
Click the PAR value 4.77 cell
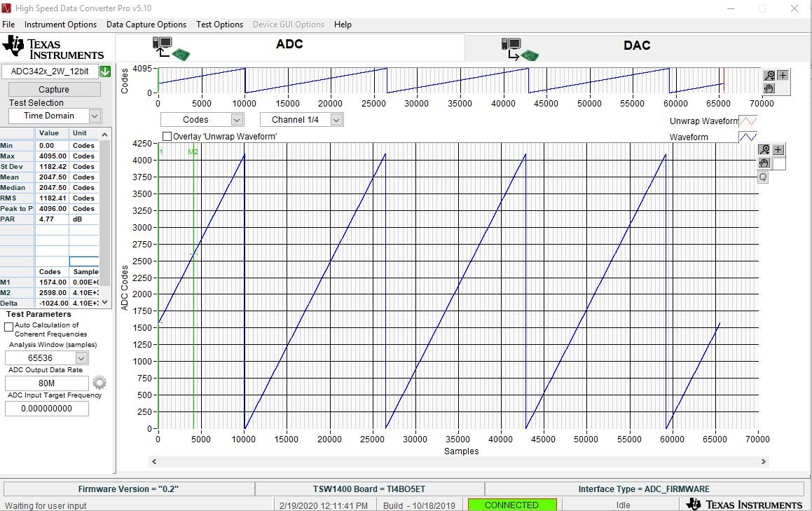53,219
